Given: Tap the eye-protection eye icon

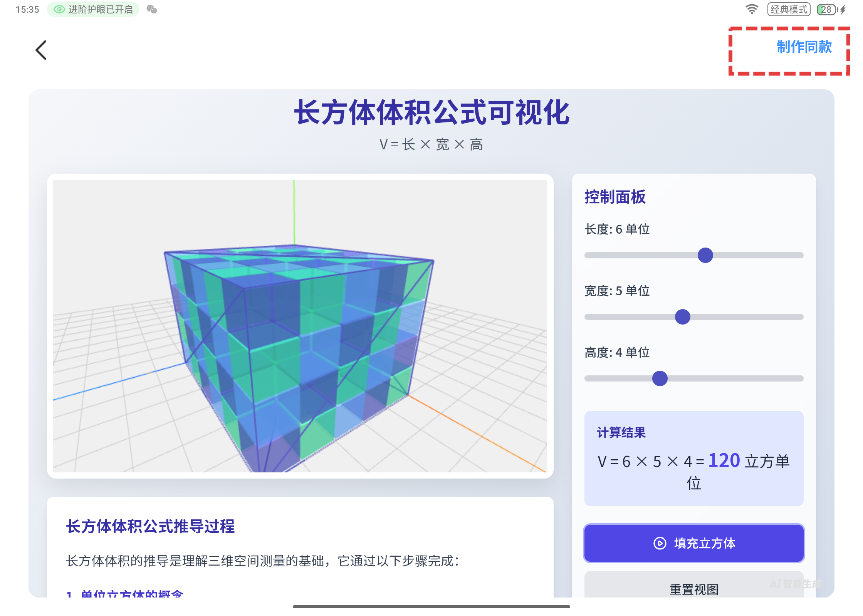Looking at the screenshot, I should pyautogui.click(x=59, y=9).
